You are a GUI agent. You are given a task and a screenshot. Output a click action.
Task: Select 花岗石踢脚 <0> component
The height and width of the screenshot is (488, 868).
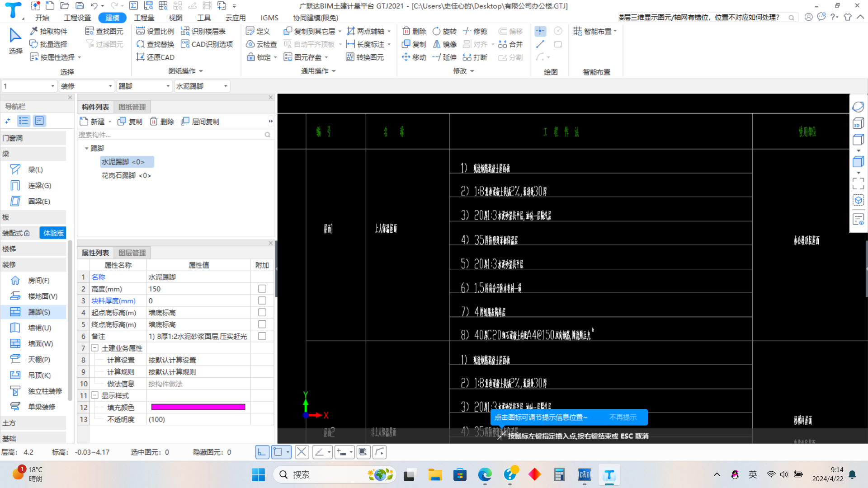(x=126, y=175)
